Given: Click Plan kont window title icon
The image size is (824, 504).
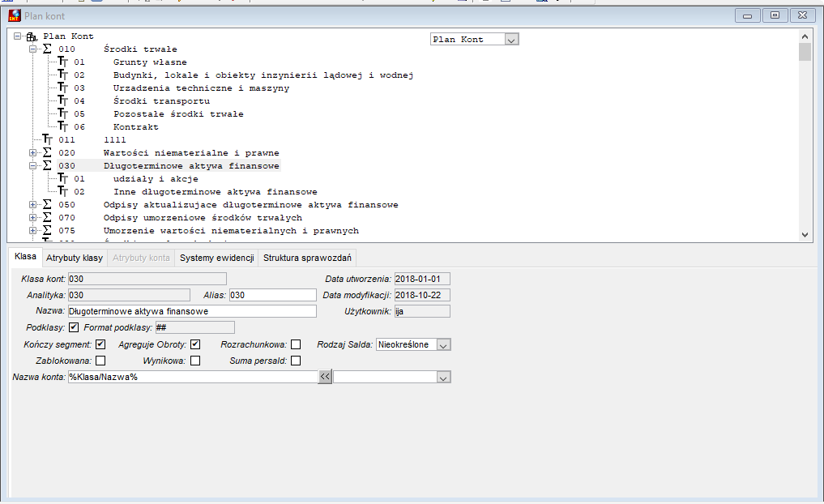Looking at the screenshot, I should 15,15.
